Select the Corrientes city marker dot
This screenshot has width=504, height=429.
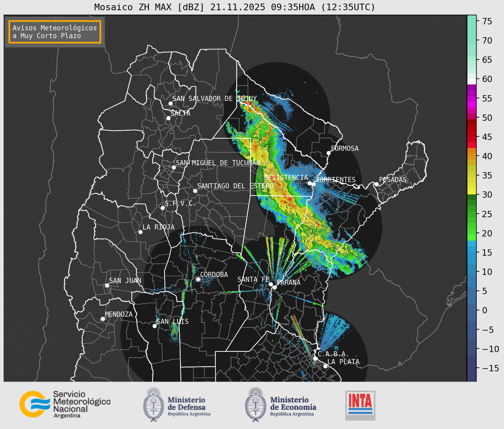click(x=313, y=184)
